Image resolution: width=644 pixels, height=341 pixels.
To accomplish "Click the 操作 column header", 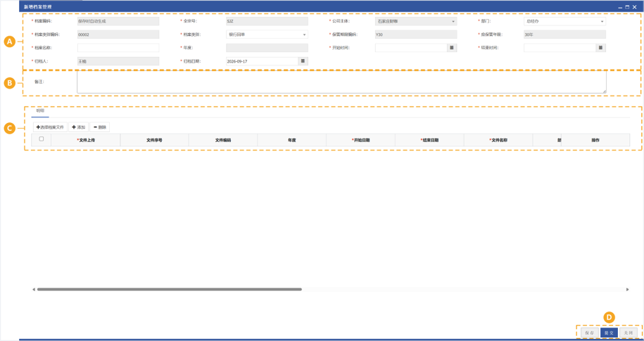I will click(595, 140).
